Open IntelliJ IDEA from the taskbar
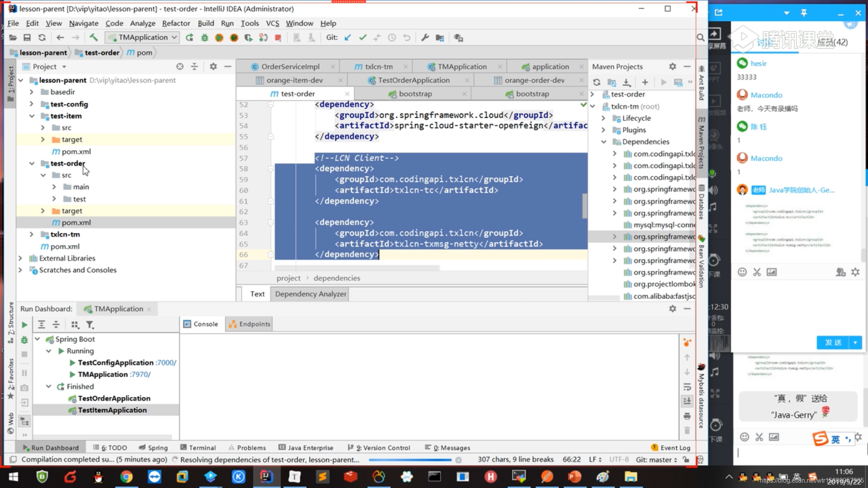Image resolution: width=868 pixels, height=488 pixels. (x=267, y=477)
